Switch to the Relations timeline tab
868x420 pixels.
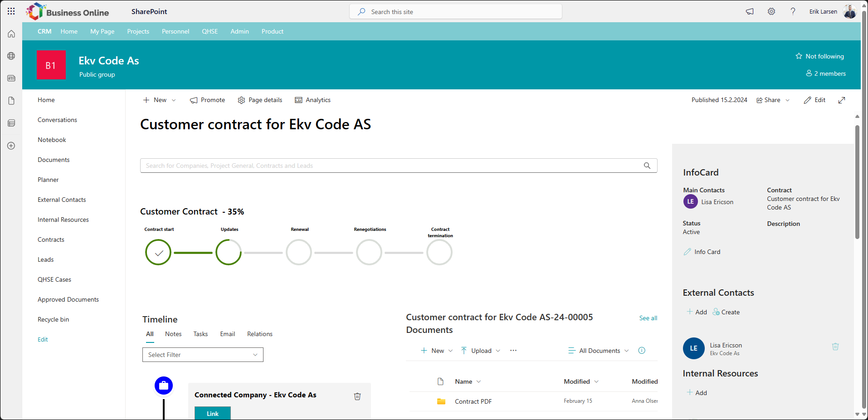(x=260, y=334)
